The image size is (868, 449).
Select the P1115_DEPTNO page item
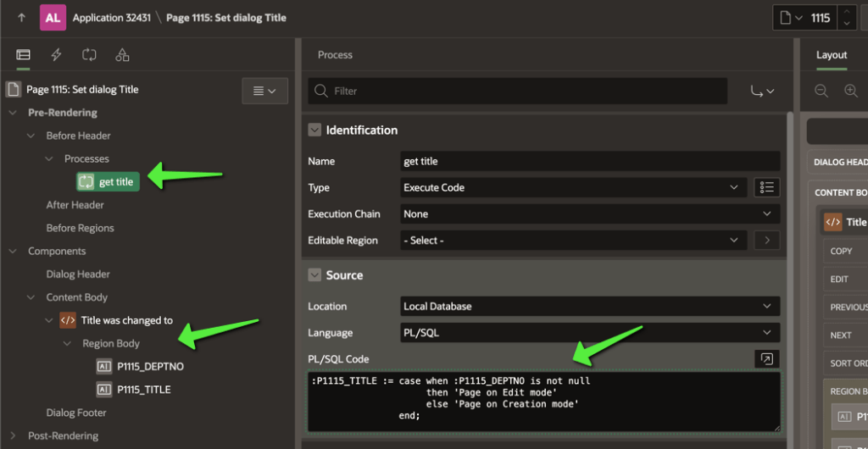pyautogui.click(x=149, y=367)
